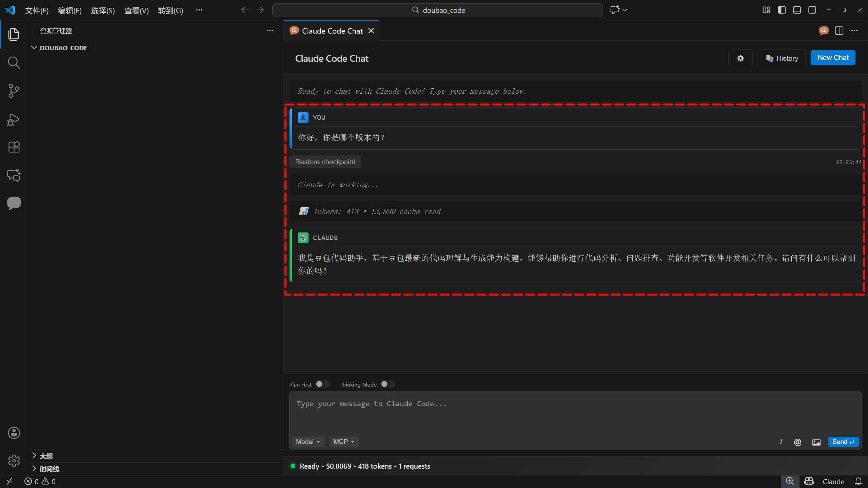Viewport: 868px width, 488px height.
Task: Open the Copilot status icon
Action: (809, 481)
